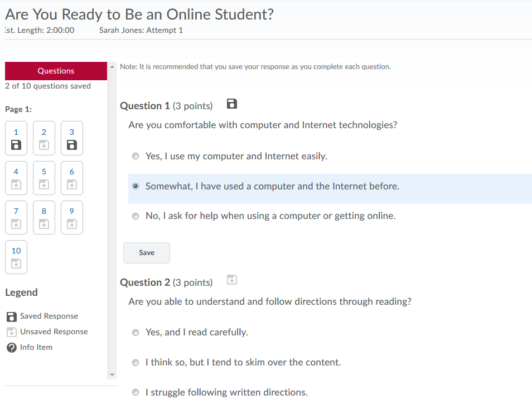Click sidebar scrollbar up arrow
532x405 pixels.
(x=112, y=67)
